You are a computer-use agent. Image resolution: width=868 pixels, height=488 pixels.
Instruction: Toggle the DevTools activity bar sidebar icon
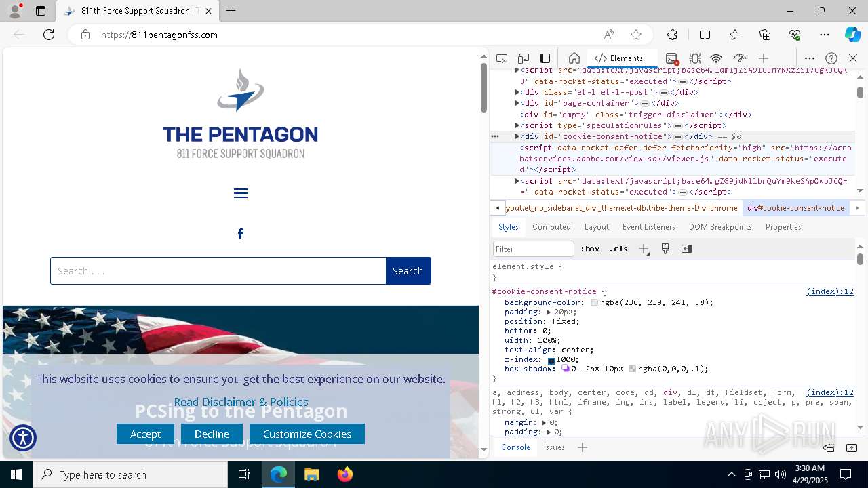coord(545,58)
